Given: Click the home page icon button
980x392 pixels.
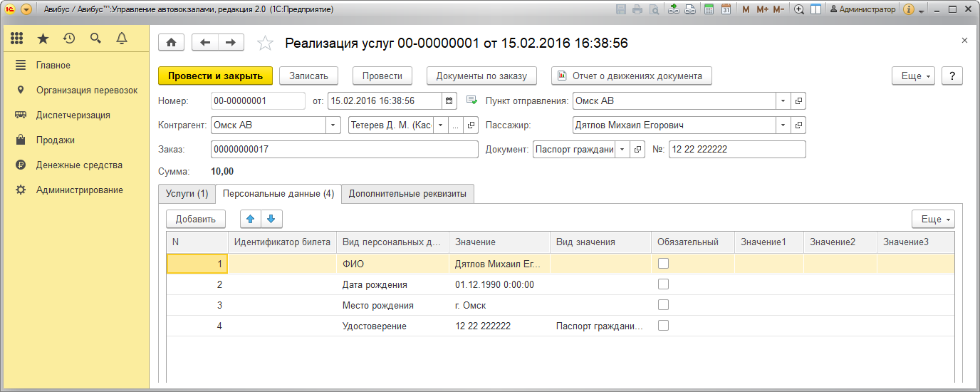Looking at the screenshot, I should (x=171, y=43).
